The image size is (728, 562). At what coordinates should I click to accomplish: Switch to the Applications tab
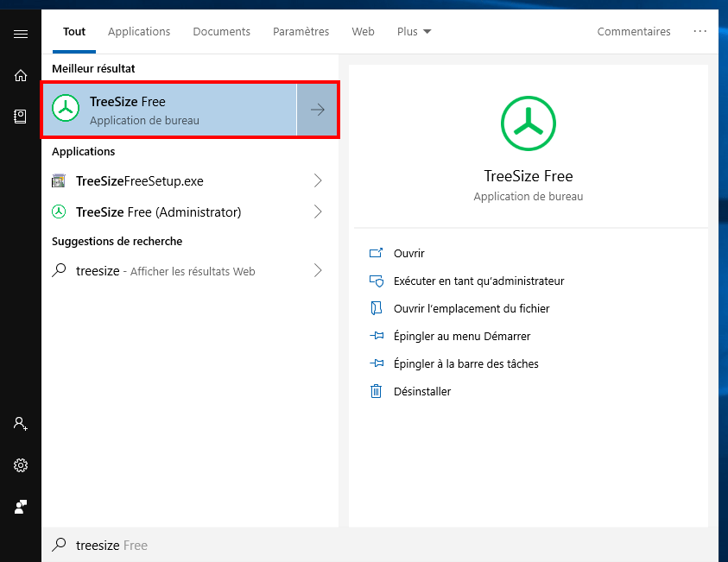pos(139,32)
